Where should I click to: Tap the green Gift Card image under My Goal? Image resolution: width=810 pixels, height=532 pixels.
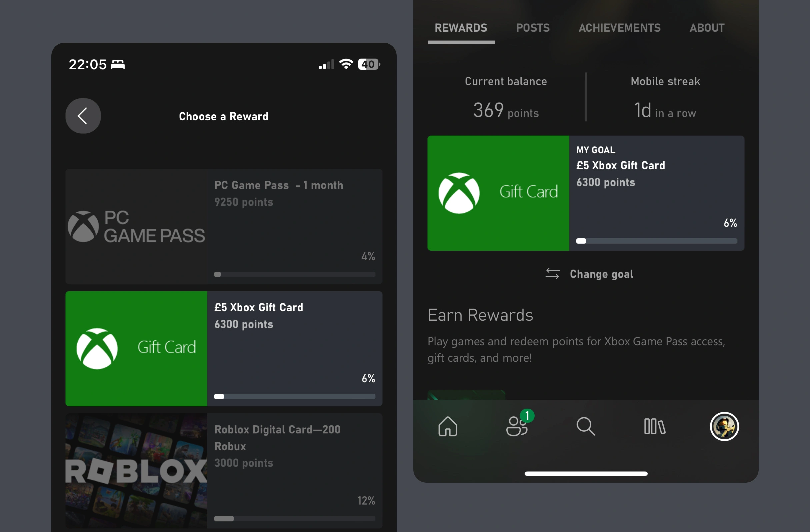click(x=498, y=193)
